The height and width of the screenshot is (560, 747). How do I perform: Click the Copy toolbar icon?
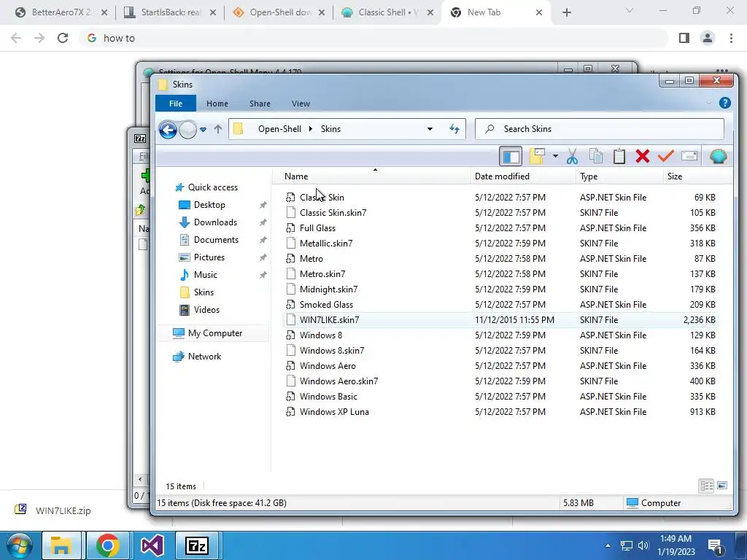point(595,156)
